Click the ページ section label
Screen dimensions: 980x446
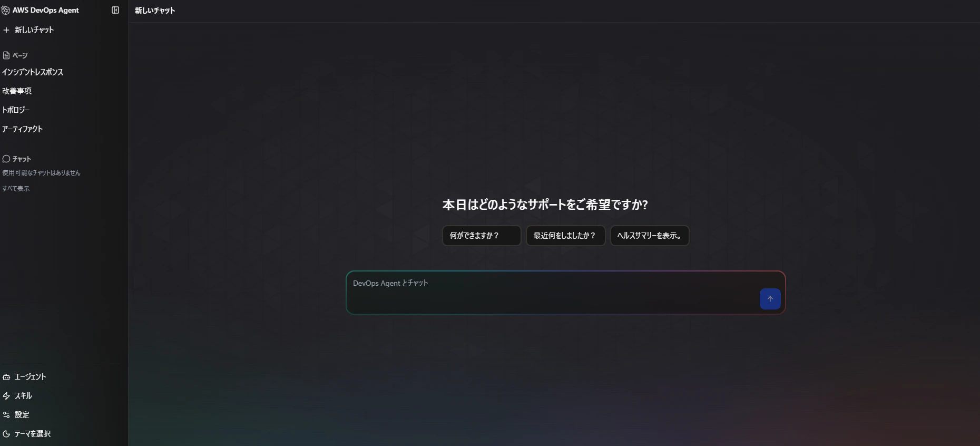point(20,55)
